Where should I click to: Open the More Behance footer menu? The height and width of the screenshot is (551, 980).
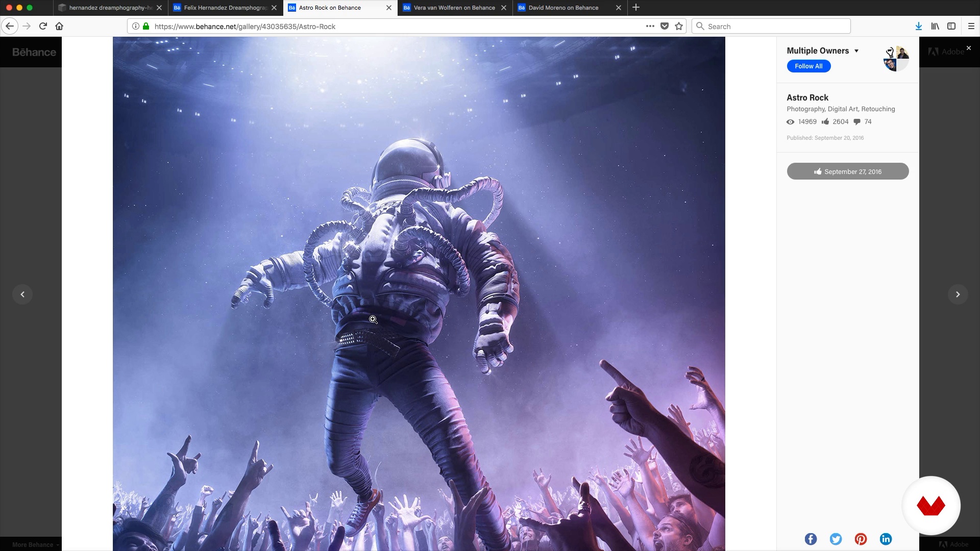pyautogui.click(x=36, y=544)
